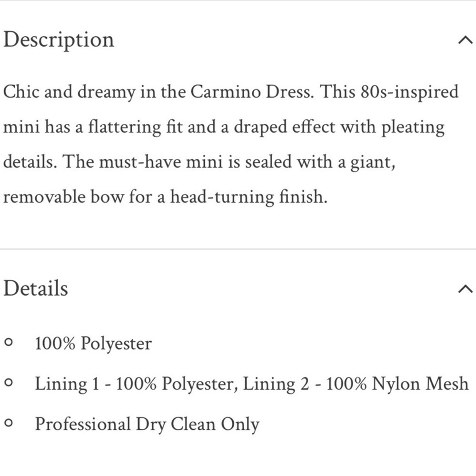Click the Lining 2 - 100% Nylon Mesh text
Screen dimensions: 476x476
point(356,384)
